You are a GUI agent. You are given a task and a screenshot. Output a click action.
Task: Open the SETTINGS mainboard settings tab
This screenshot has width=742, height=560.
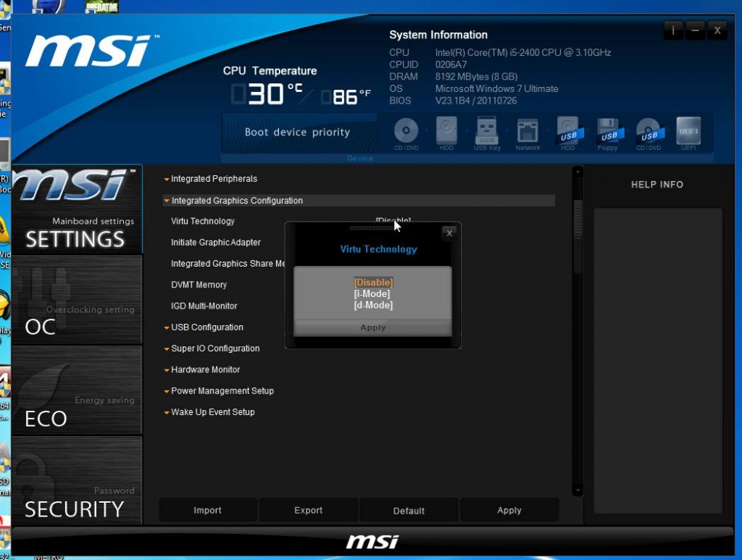tap(77, 209)
